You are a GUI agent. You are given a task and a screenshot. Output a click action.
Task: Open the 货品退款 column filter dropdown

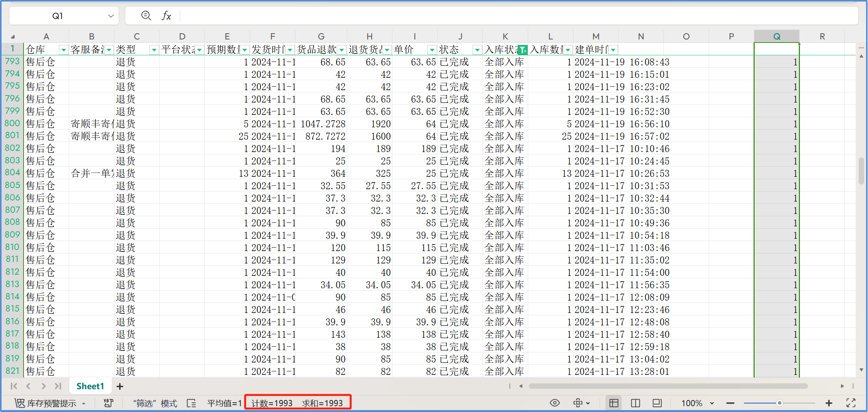pyautogui.click(x=342, y=50)
